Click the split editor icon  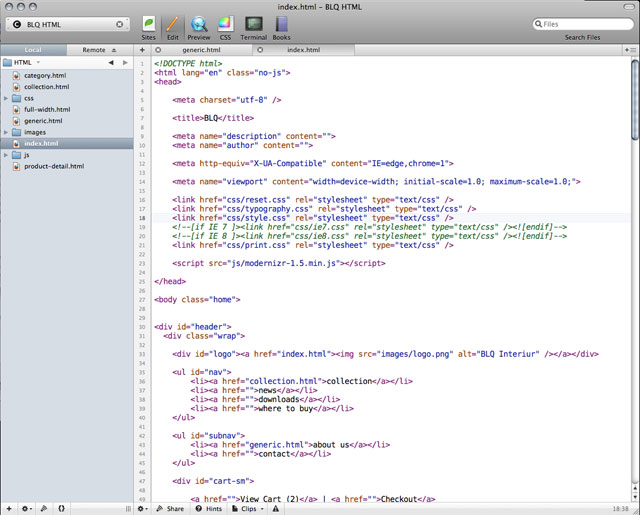[630, 50]
